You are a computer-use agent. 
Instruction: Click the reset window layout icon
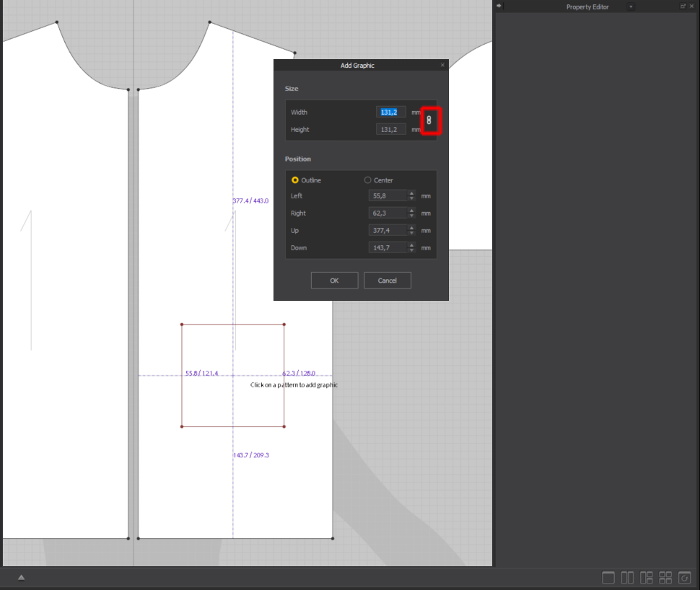pos(684,578)
